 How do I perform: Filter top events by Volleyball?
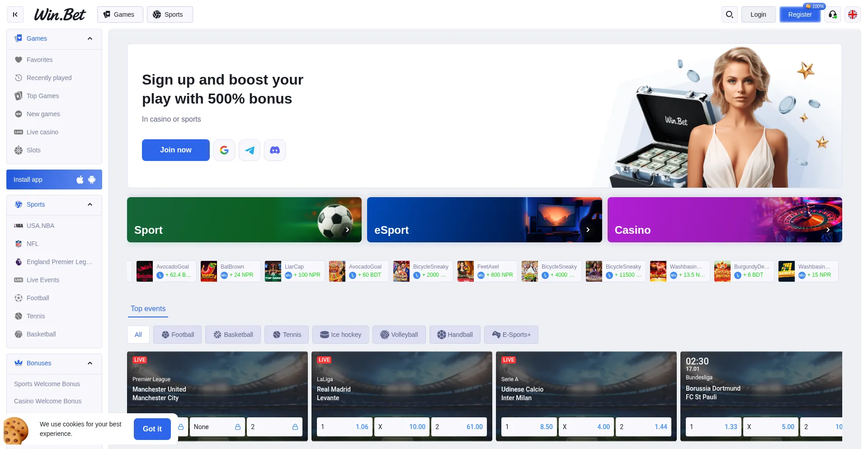click(399, 335)
